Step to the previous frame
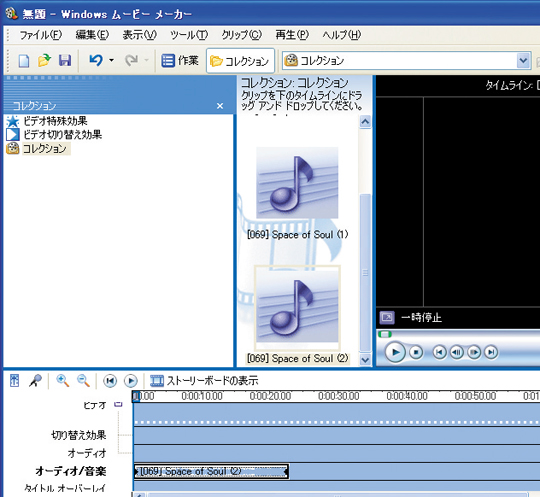This screenshot has height=497, width=540. (457, 352)
